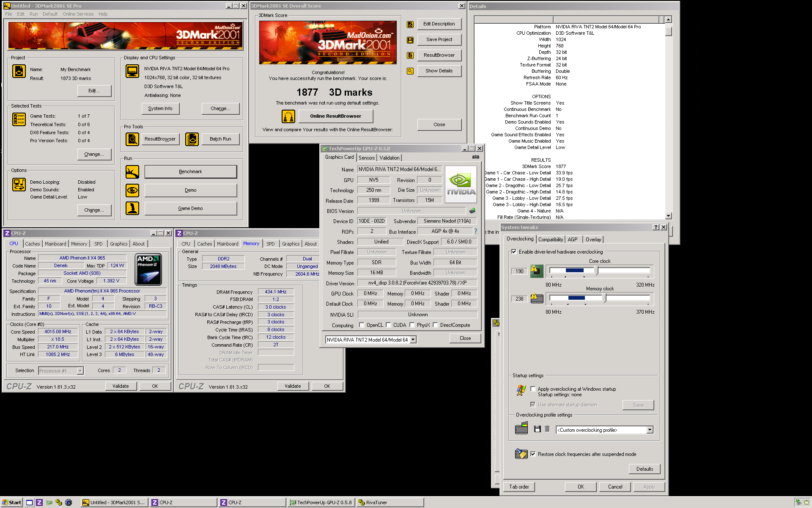Click the Game Demo joystick icon
812x508 pixels.
pyautogui.click(x=132, y=208)
